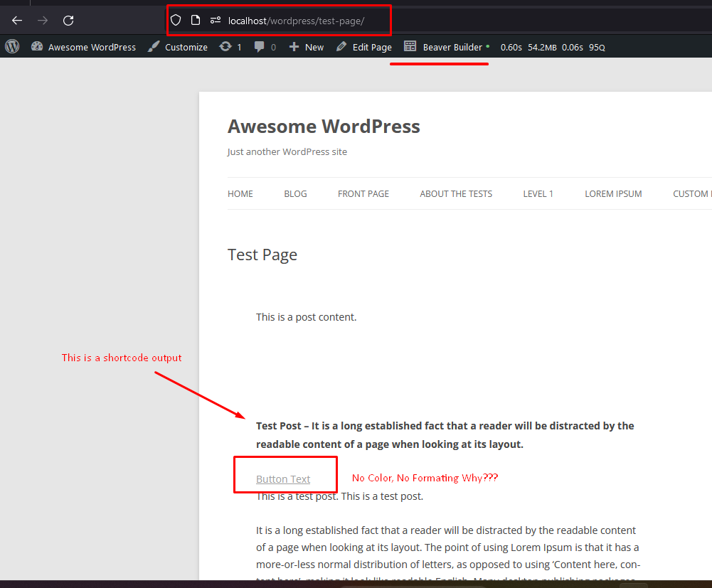
Task: Click the Just another WordPress site tagline
Action: pos(287,151)
